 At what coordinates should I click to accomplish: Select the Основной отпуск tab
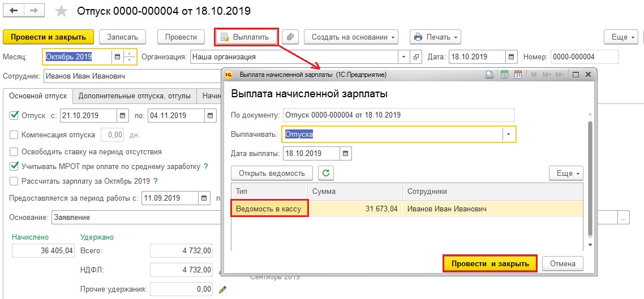tap(38, 96)
